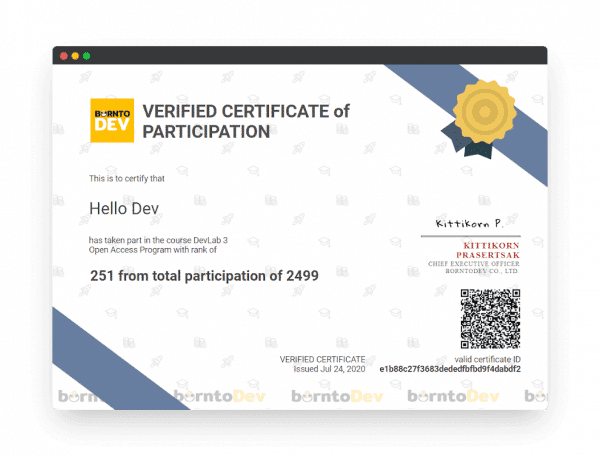Click the green maximize window dot

pos(87,56)
